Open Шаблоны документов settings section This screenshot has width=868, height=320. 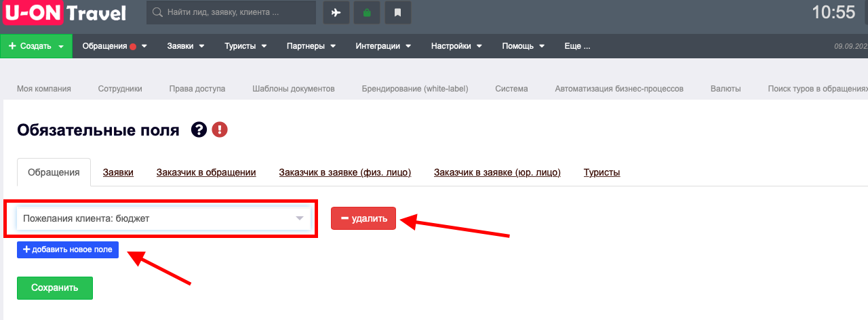(x=294, y=89)
